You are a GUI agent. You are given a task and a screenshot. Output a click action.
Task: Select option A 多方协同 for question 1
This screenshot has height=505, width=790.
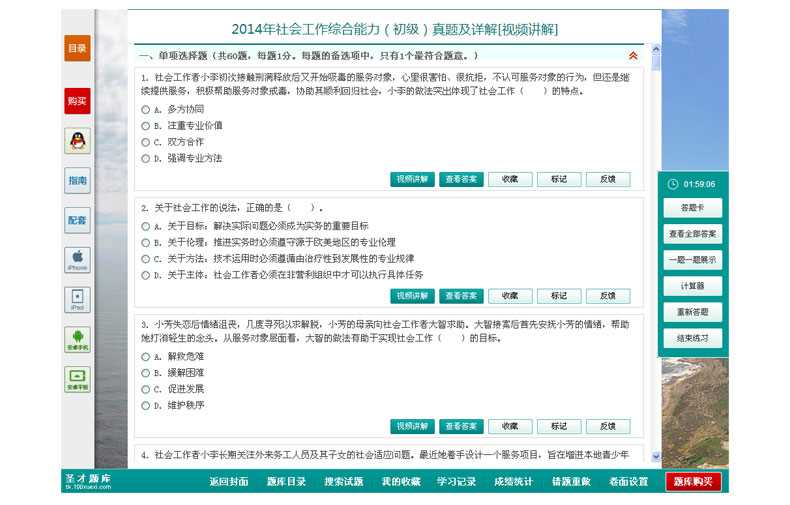(146, 109)
